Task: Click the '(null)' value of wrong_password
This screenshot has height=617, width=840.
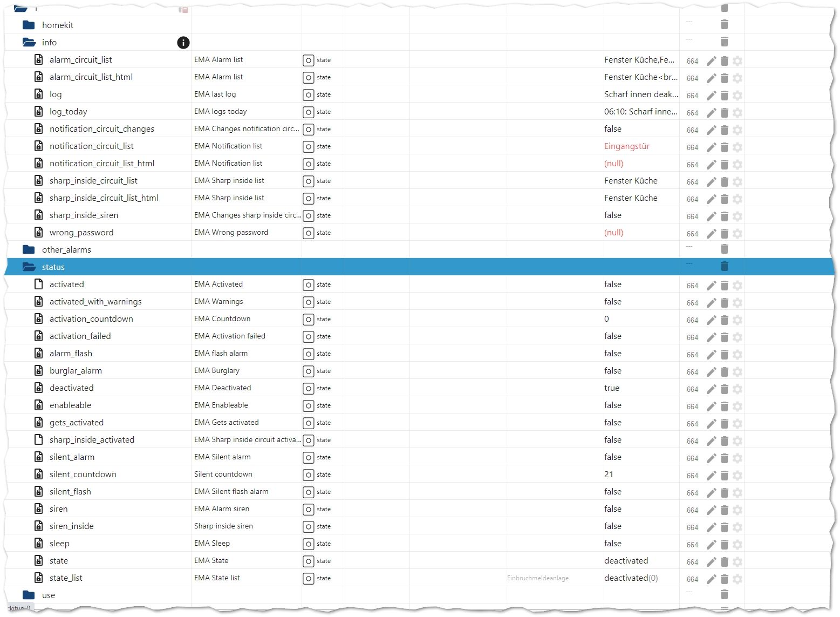Action: click(614, 232)
